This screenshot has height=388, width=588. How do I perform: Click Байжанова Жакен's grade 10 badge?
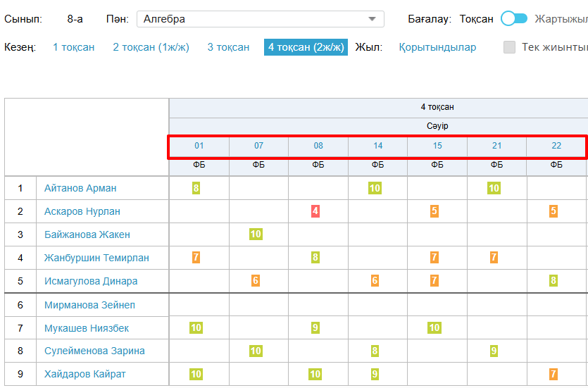pos(256,234)
